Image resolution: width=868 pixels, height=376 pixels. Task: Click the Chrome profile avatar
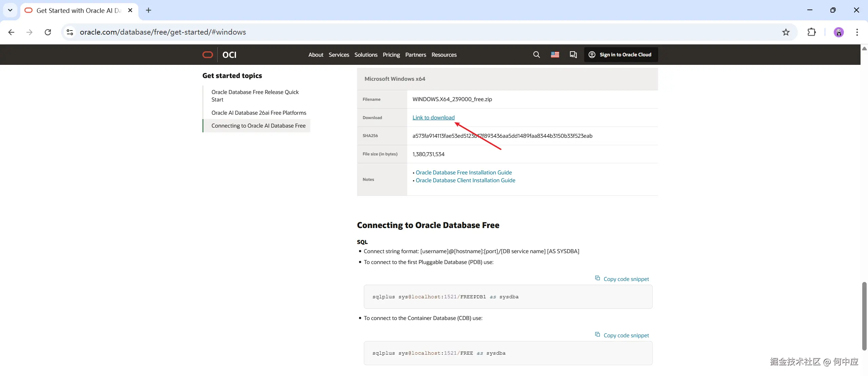839,32
